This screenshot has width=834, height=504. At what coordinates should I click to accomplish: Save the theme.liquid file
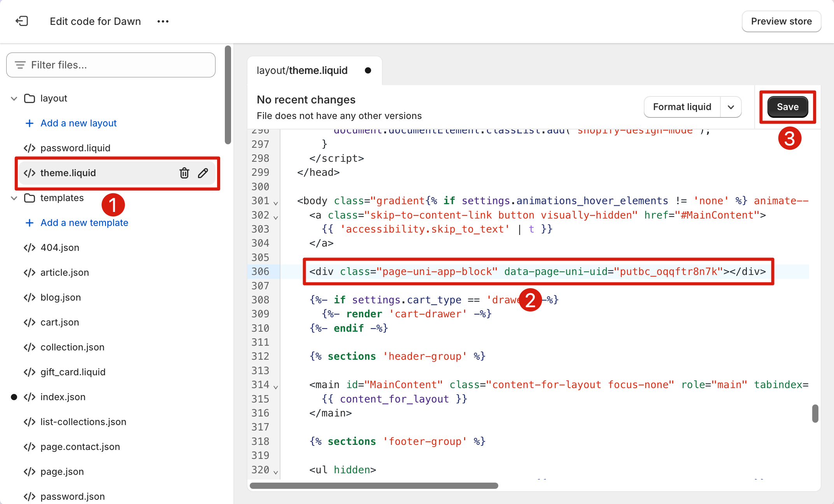[788, 107]
